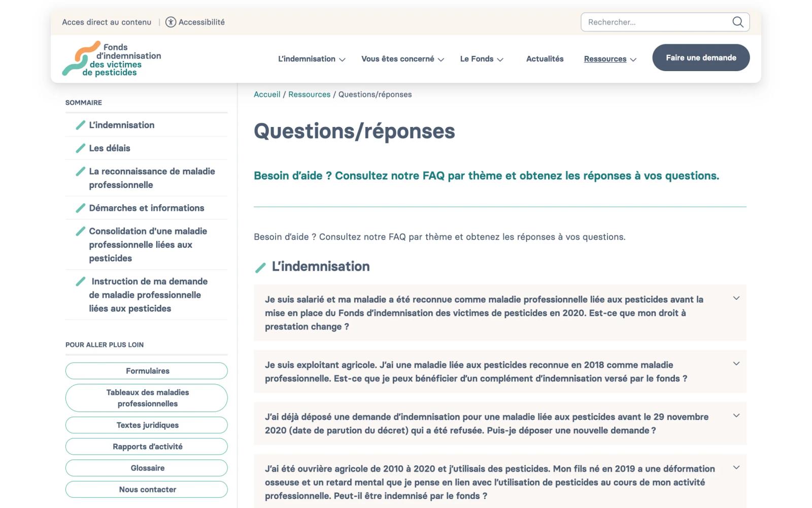This screenshot has width=812, height=508.
Task: Click the L'indemnisation section heading
Action: 320,266
